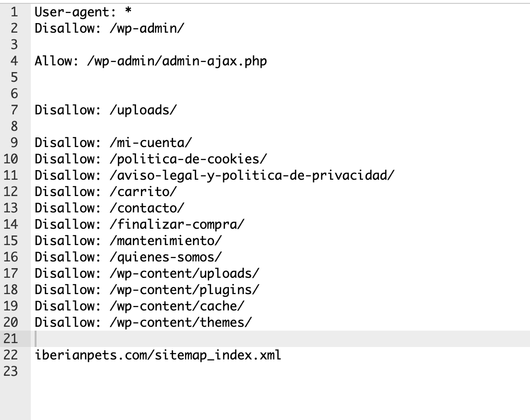The width and height of the screenshot is (530, 420).
Task: Click the Disallow: /wp-admin/ text
Action: coord(110,28)
